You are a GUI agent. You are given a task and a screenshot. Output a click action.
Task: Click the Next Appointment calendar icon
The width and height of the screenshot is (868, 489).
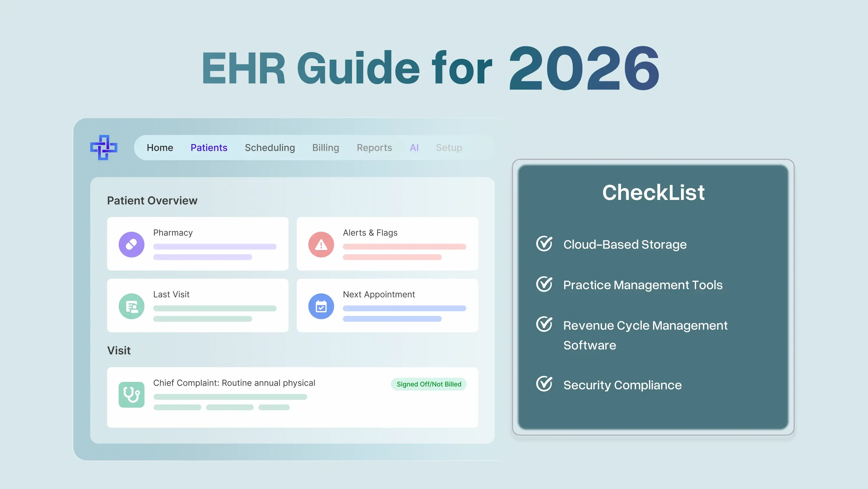point(321,306)
